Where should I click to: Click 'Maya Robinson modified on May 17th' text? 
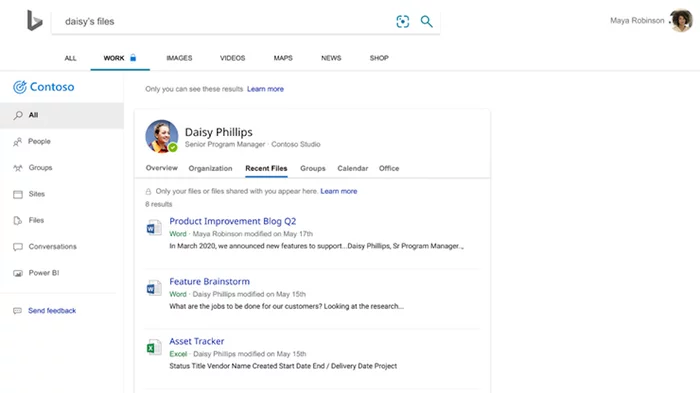253,234
